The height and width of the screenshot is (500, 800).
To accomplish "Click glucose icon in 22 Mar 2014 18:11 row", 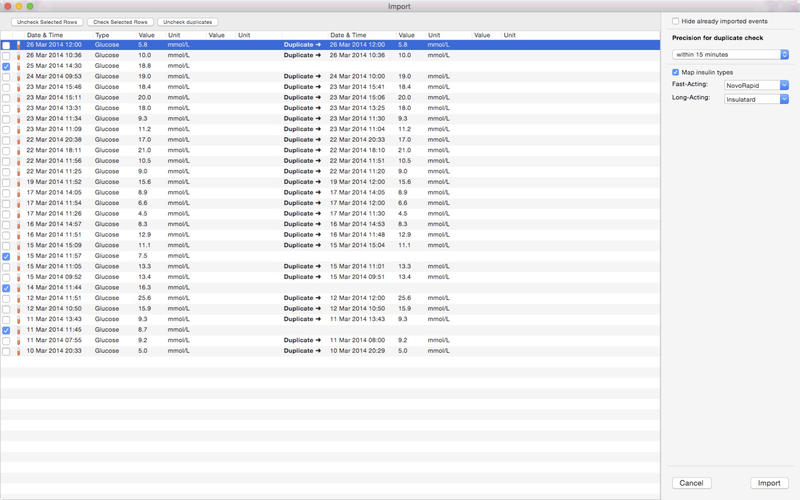I will [18, 151].
